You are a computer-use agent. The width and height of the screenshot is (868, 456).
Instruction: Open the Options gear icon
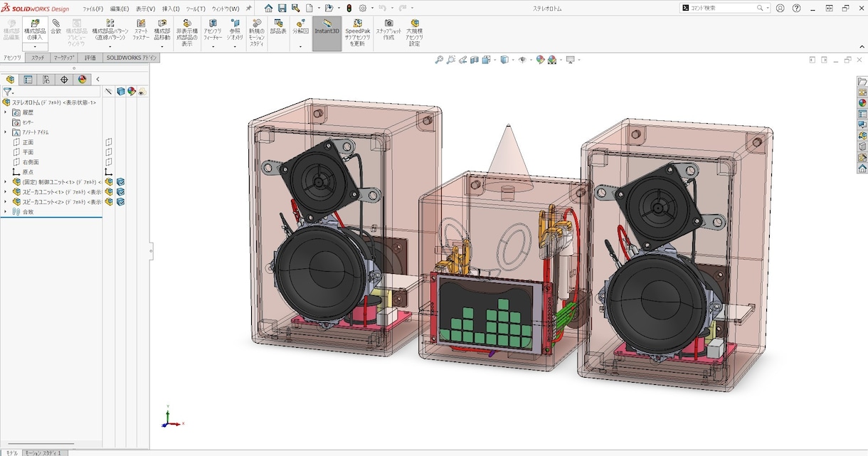click(363, 8)
